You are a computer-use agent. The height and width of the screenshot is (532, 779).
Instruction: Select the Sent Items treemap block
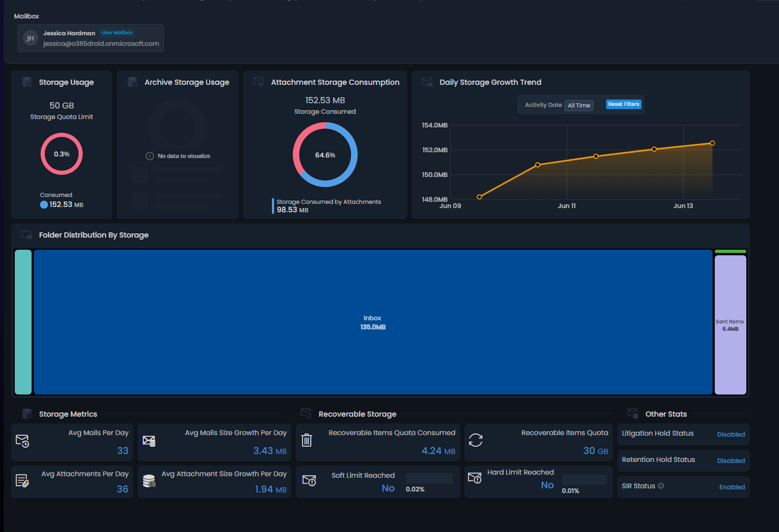[x=730, y=324]
